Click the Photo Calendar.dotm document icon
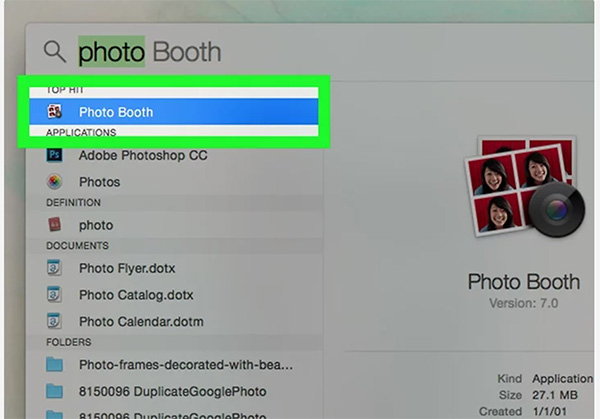This screenshot has width=600, height=419. tap(54, 321)
